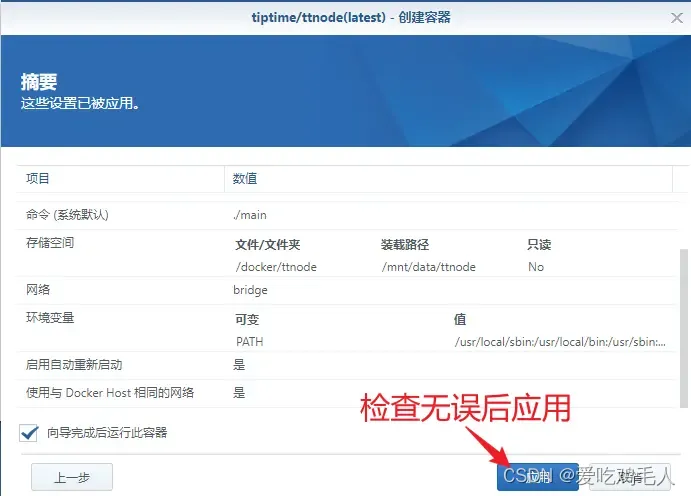
Task: Go back with the 上一步 button
Action: click(72, 477)
